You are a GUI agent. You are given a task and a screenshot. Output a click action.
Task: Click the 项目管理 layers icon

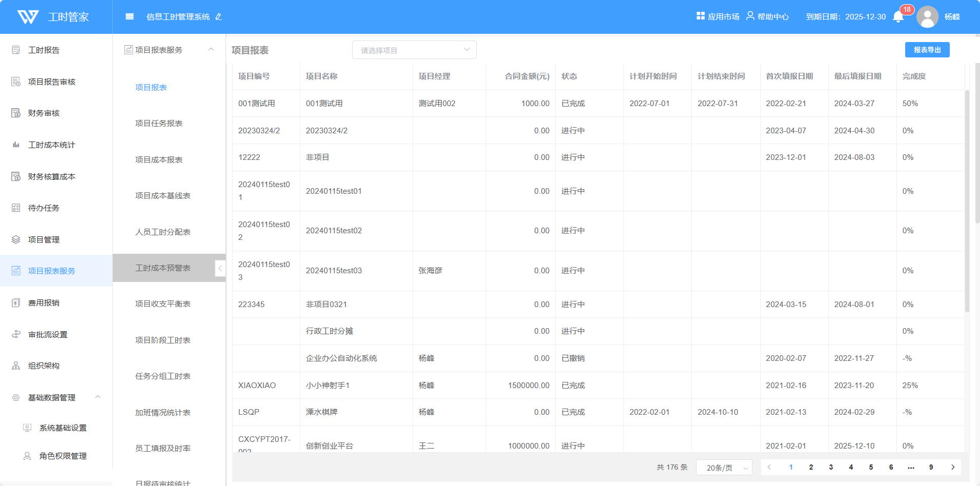[x=16, y=239]
